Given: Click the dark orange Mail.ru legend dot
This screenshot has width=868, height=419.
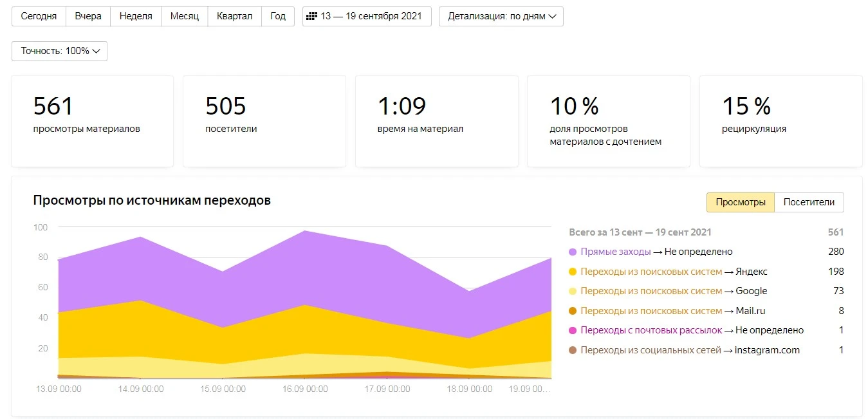Looking at the screenshot, I should 573,311.
